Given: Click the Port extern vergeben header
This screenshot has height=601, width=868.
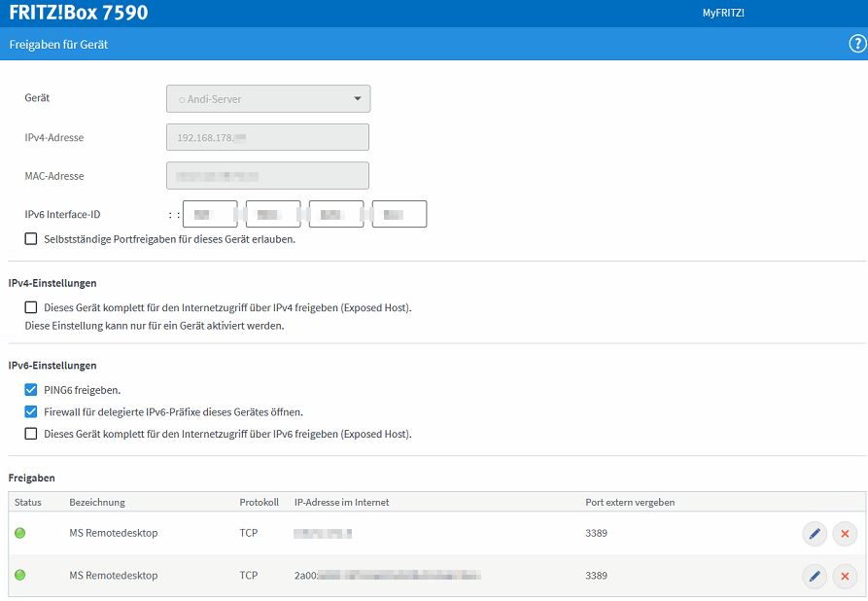Looking at the screenshot, I should point(630,503).
